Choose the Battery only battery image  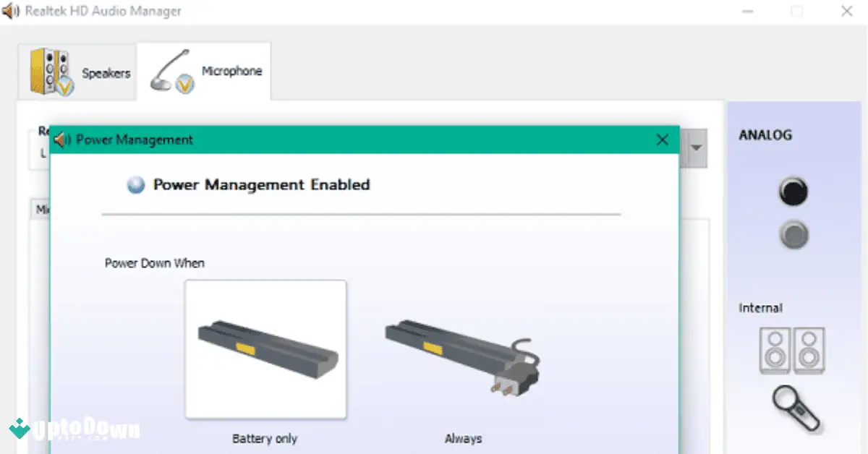pyautogui.click(x=265, y=349)
